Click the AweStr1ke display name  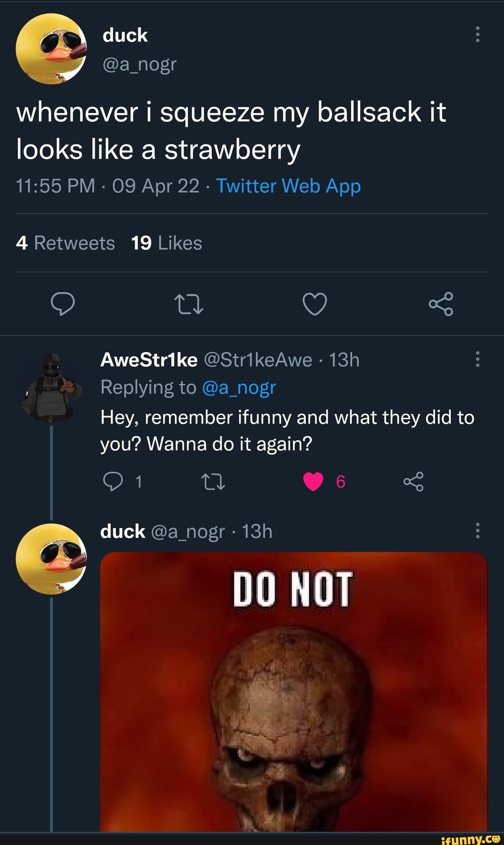[149, 360]
